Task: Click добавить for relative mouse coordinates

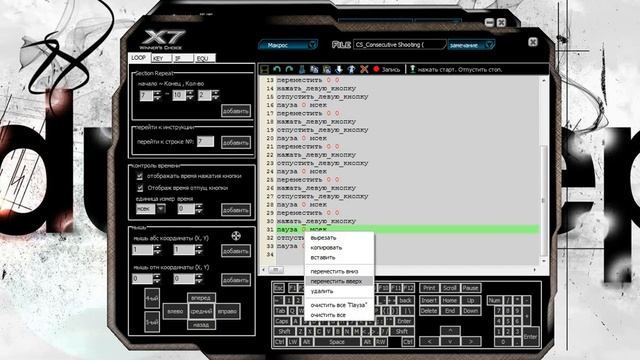Action: click(236, 280)
